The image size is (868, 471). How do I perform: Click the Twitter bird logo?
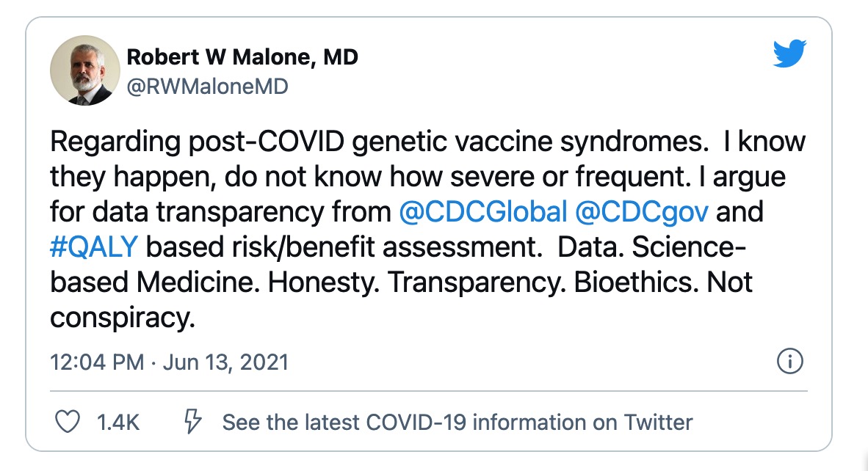click(790, 54)
